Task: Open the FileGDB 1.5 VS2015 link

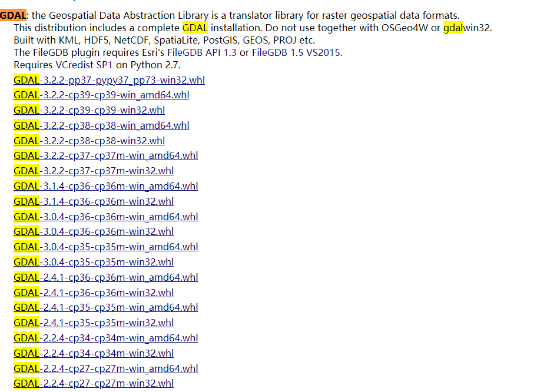Action: pos(296,52)
